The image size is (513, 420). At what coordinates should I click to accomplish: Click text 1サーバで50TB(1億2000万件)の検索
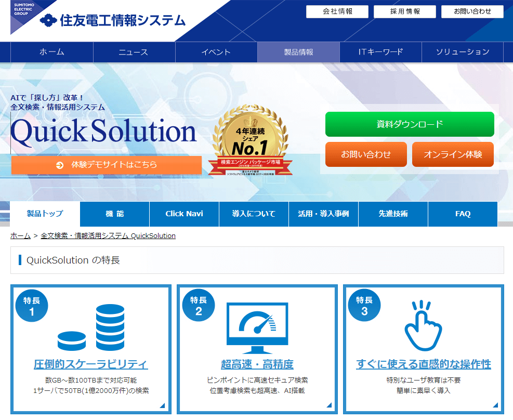[91, 391]
